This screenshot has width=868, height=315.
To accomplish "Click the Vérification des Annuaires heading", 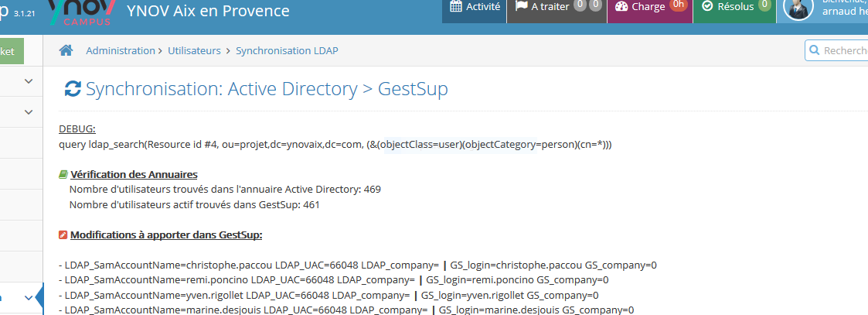I will point(134,175).
